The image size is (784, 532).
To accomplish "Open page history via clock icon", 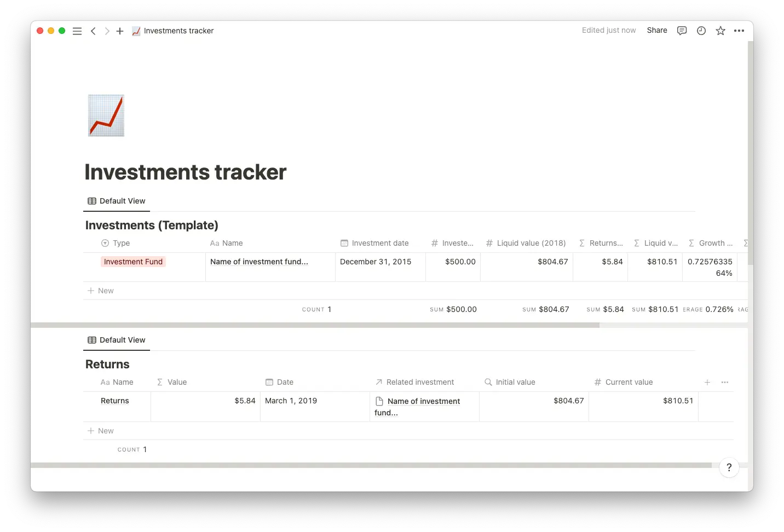I will tap(701, 31).
